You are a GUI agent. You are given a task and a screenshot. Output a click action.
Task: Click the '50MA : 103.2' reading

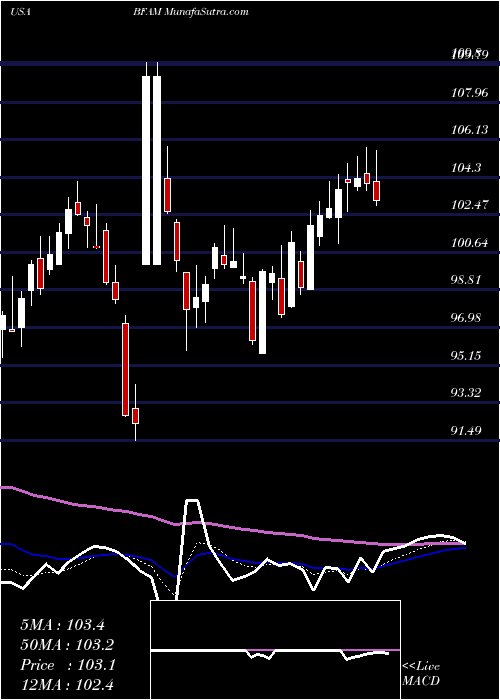pos(67,645)
